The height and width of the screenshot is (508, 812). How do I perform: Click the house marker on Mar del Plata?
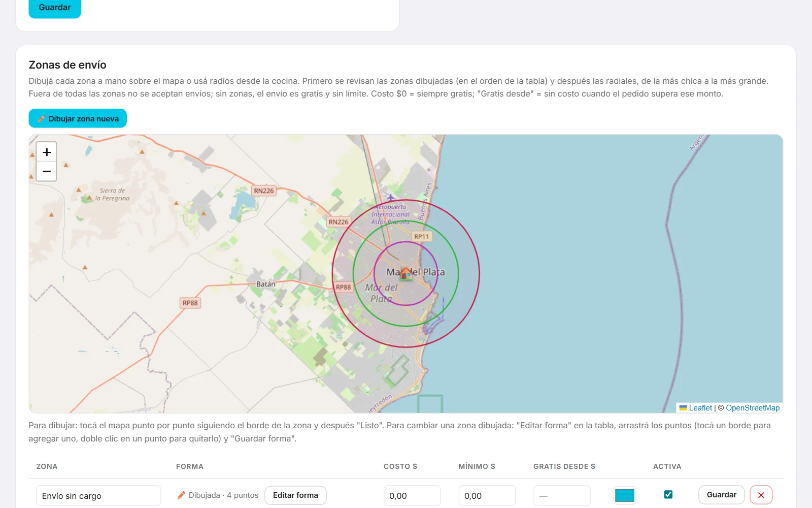pyautogui.click(x=405, y=274)
